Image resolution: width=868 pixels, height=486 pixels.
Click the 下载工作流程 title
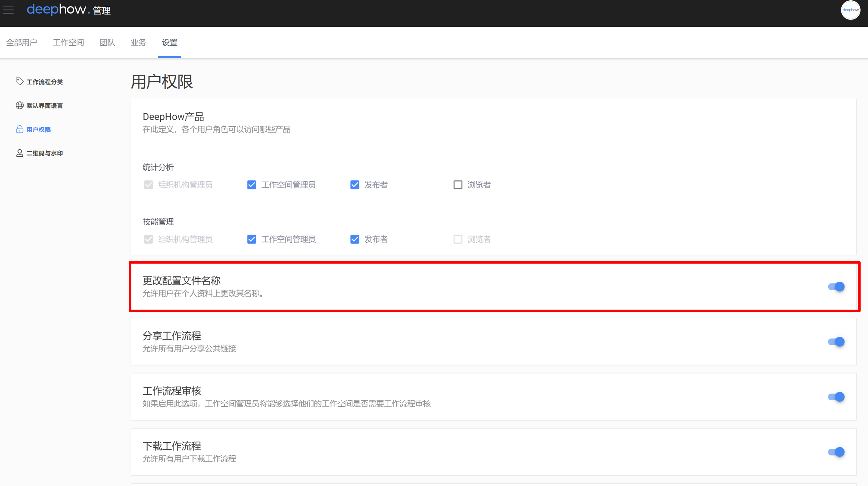[172, 446]
